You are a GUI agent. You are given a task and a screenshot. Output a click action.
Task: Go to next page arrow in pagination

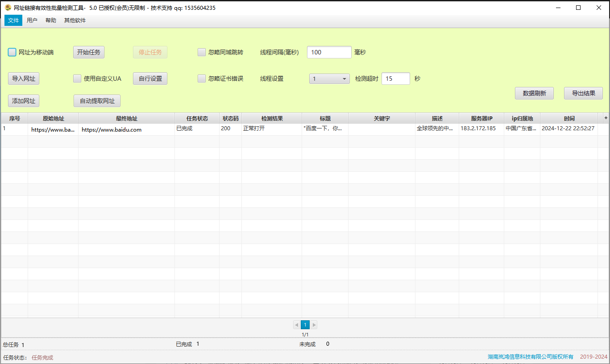coord(314,325)
